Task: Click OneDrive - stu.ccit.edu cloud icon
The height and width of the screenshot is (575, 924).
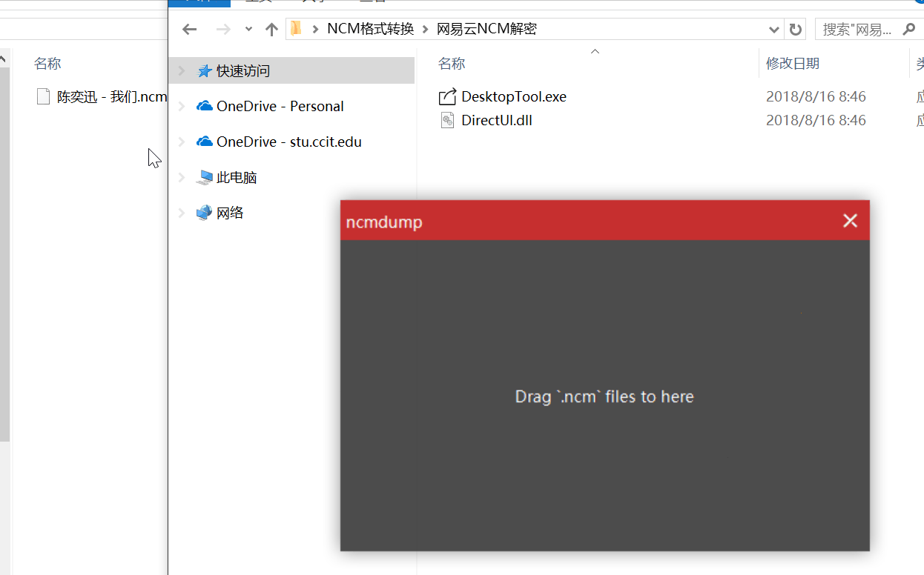Action: click(x=205, y=142)
